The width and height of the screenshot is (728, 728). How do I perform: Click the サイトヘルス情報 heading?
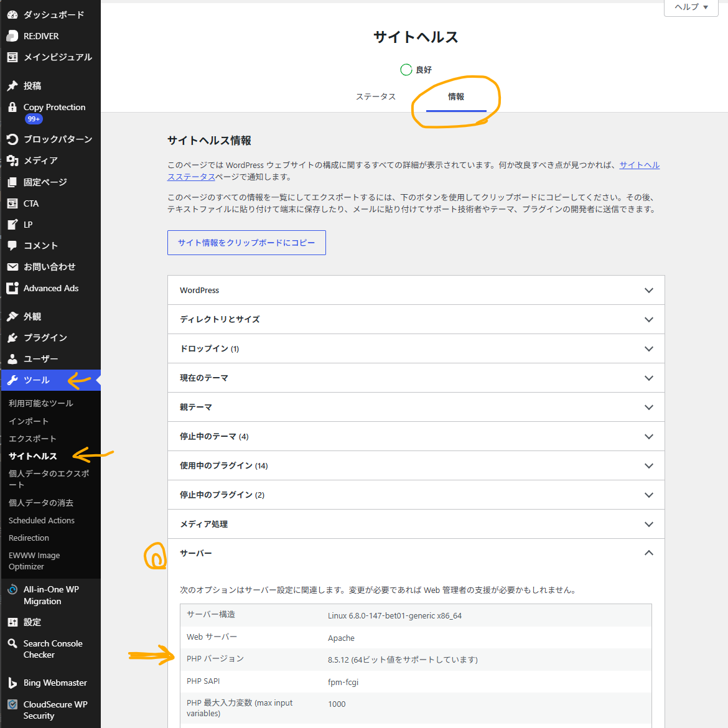click(210, 141)
